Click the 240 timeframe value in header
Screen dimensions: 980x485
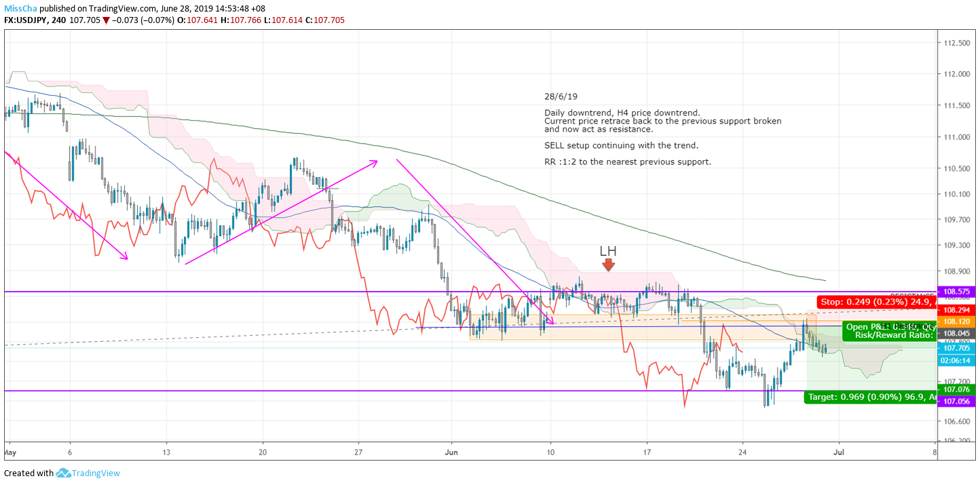[60, 20]
